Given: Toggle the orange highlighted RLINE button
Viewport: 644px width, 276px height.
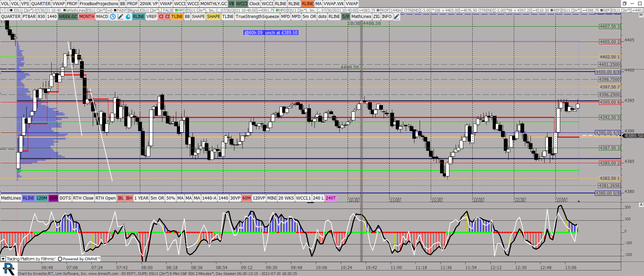Looking at the screenshot, I should pyautogui.click(x=307, y=3).
